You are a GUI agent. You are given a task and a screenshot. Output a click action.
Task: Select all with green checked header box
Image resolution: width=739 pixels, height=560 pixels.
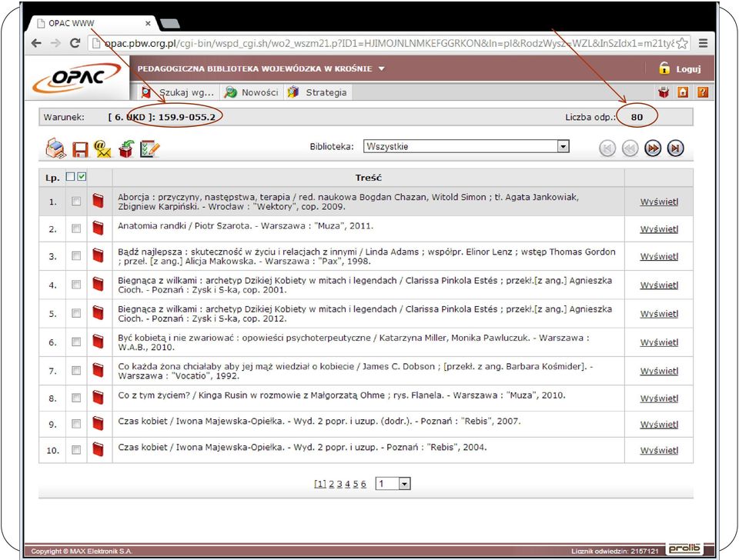tap(82, 176)
